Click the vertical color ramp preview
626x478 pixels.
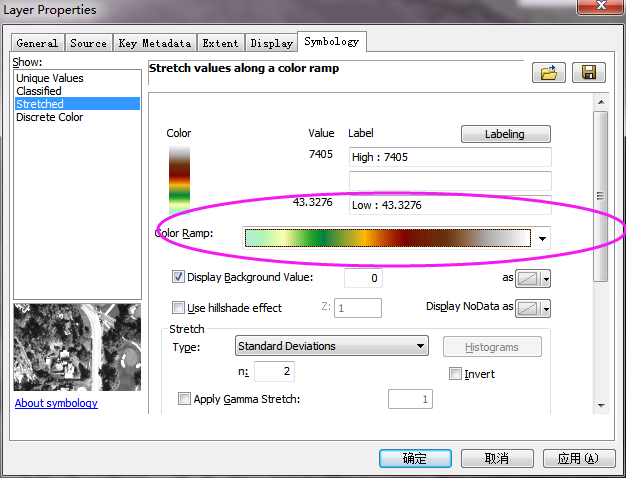coord(179,180)
